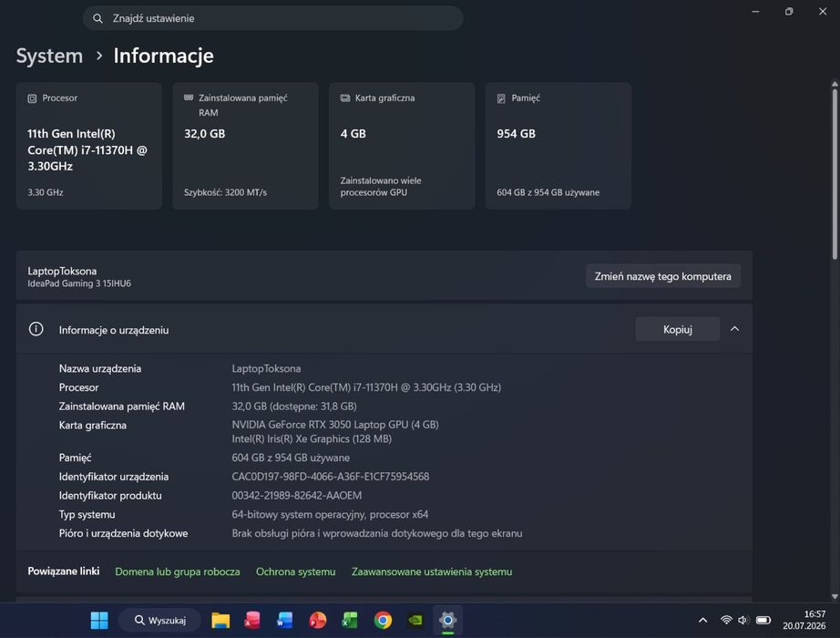The image size is (840, 638).
Task: Select the processor value in the device info list
Action: [366, 387]
